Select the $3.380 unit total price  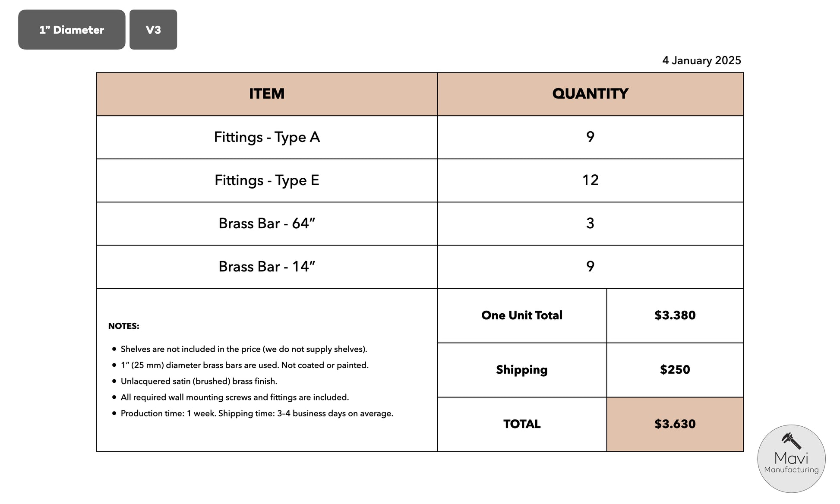tap(675, 315)
